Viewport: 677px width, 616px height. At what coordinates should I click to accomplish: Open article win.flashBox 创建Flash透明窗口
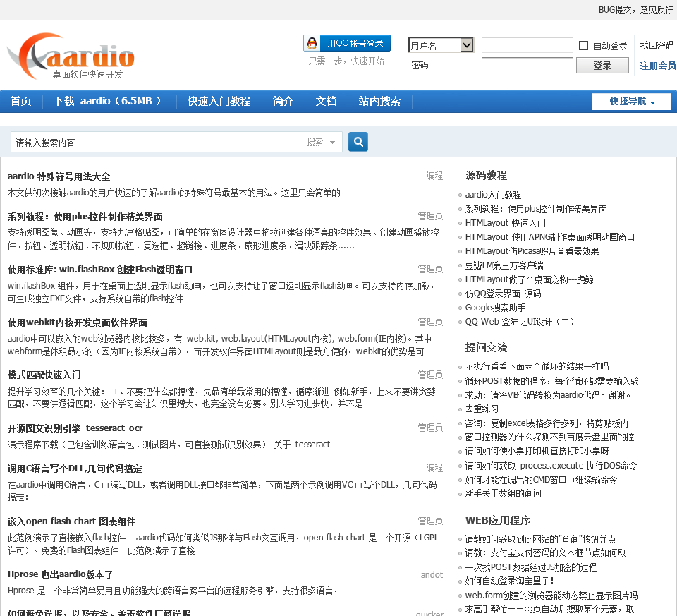(x=100, y=270)
